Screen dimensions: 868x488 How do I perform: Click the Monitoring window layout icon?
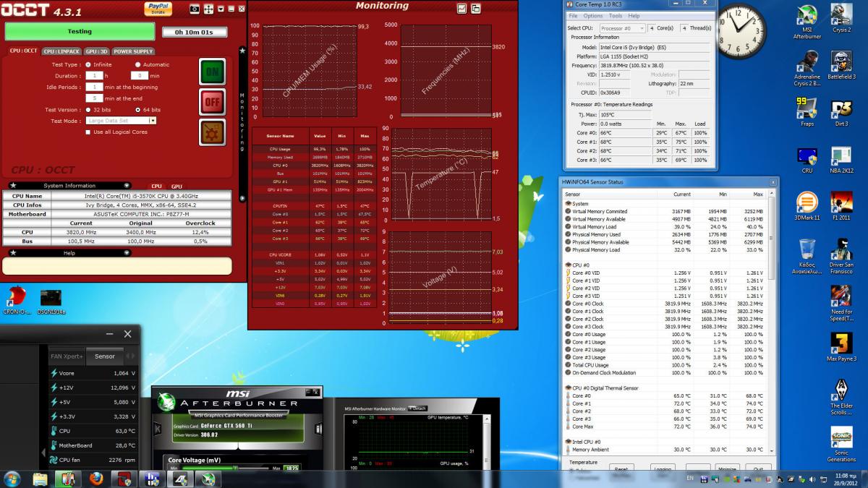point(475,8)
